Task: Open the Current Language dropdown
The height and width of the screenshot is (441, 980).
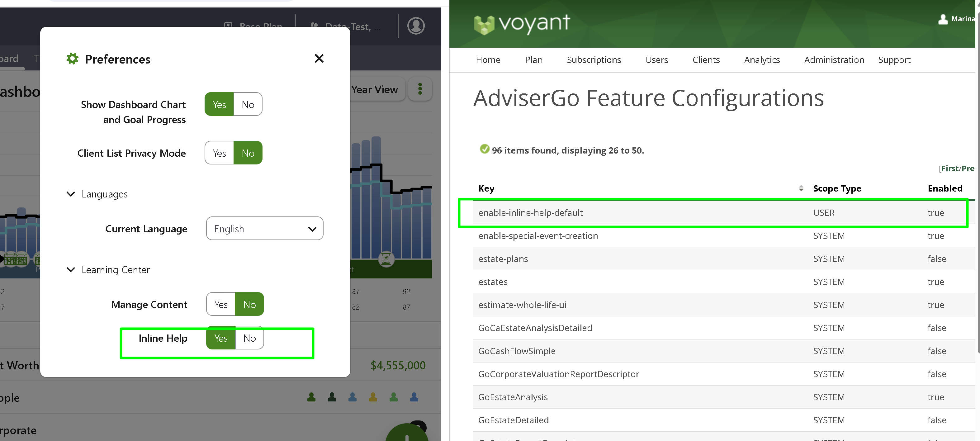Action: point(264,229)
